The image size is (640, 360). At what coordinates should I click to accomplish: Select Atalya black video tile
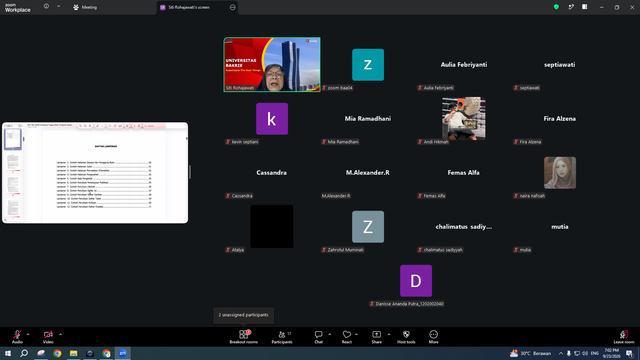(x=272, y=227)
